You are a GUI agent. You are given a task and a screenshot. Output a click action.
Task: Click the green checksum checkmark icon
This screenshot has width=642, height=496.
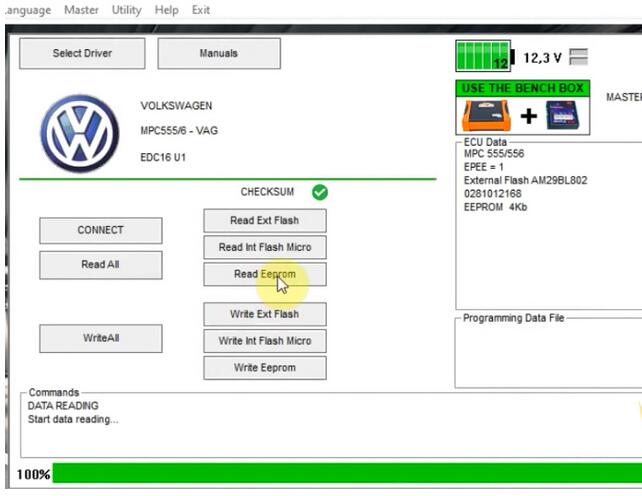click(x=320, y=192)
